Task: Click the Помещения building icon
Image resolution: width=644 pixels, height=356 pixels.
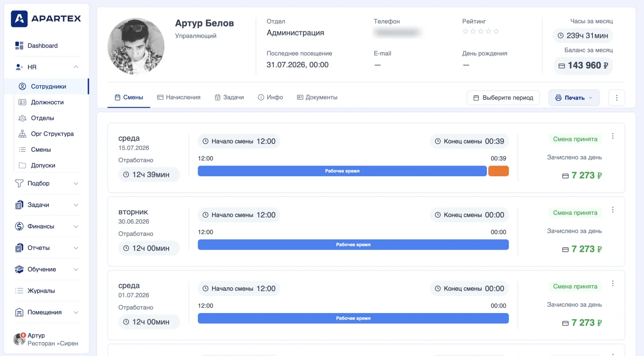Action: (x=19, y=312)
